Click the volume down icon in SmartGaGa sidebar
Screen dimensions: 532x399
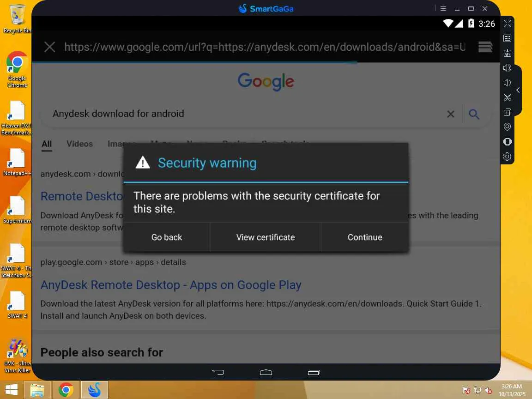coord(507,83)
